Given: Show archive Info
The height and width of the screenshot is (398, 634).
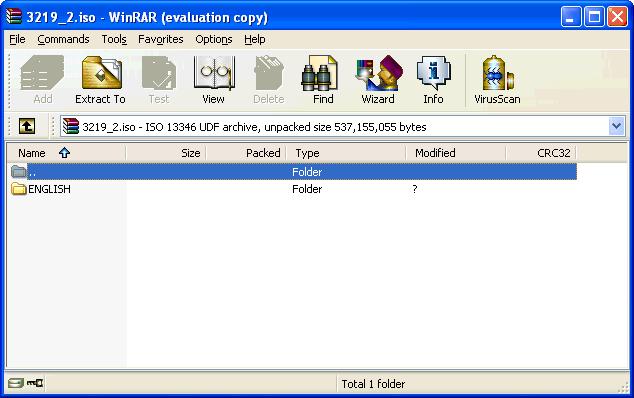Looking at the screenshot, I should (x=433, y=80).
